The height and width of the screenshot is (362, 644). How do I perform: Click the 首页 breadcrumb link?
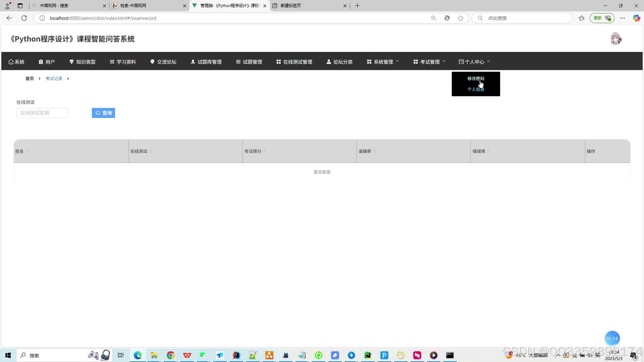30,78
